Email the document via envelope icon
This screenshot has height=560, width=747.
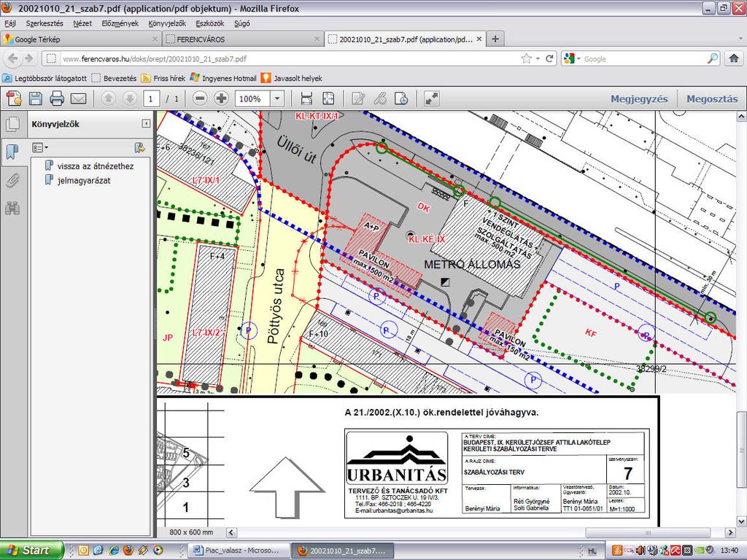78,98
